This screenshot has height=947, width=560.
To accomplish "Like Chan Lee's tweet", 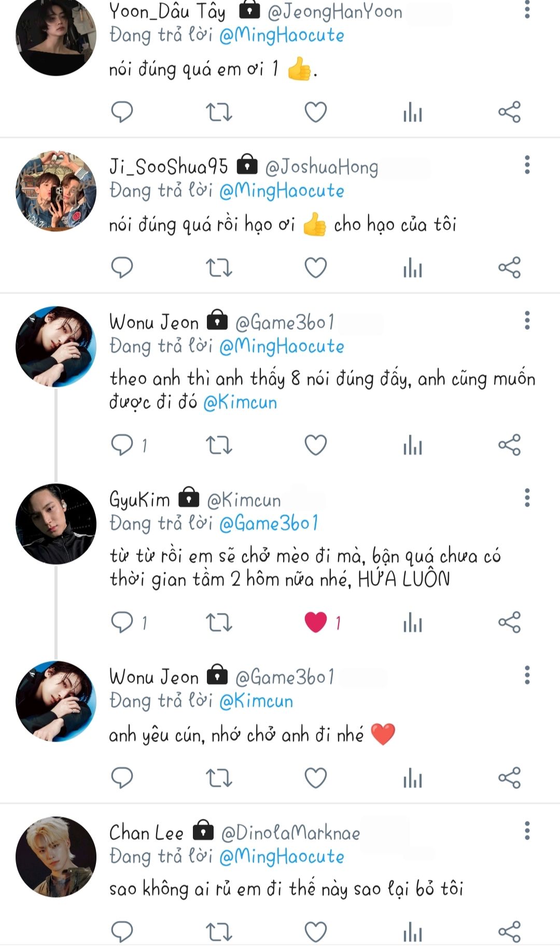I will point(315,931).
